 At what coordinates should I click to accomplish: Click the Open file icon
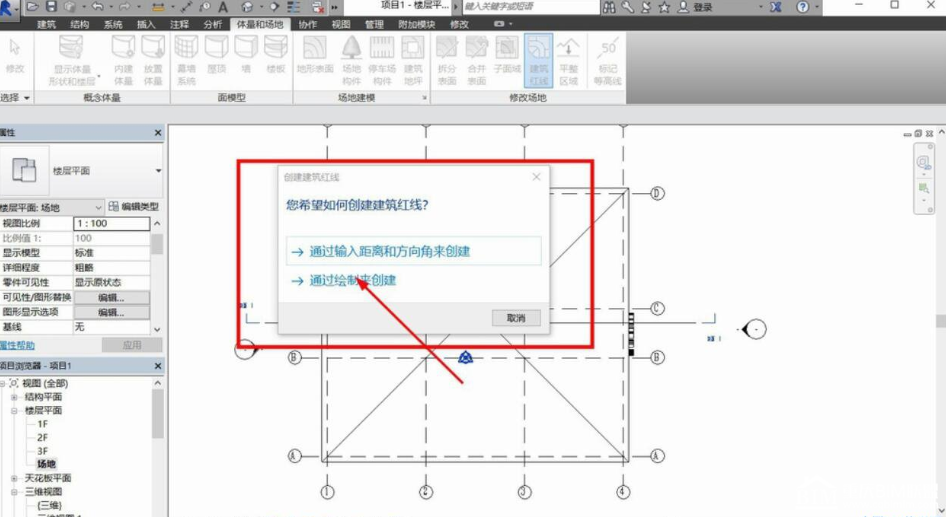coord(33,7)
